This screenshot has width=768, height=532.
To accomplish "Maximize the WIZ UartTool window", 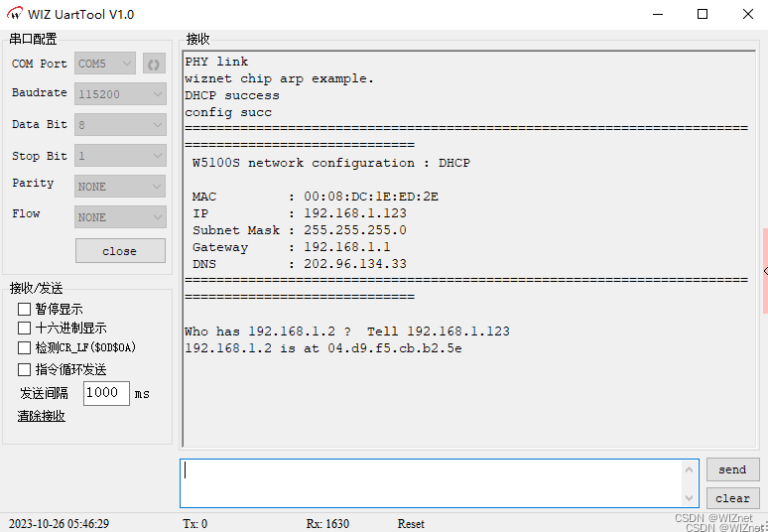I will click(x=703, y=14).
